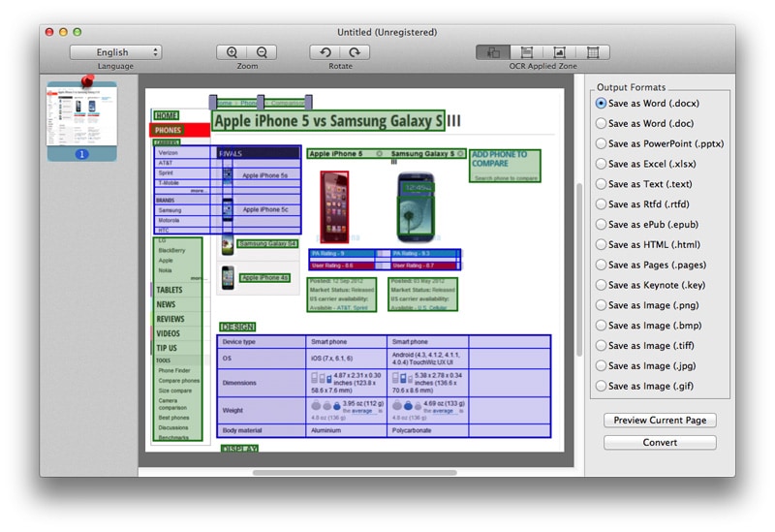Image resolution: width=775 pixels, height=532 pixels.
Task: Click the Zoom out magnifier button
Action: point(262,52)
